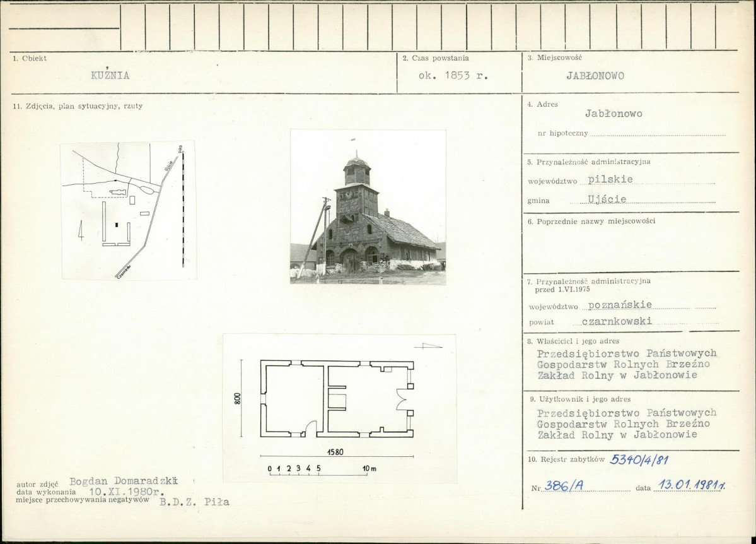Click the photo author Bogdan Domaradzki
Image resolution: width=756 pixels, height=544 pixels.
124,482
